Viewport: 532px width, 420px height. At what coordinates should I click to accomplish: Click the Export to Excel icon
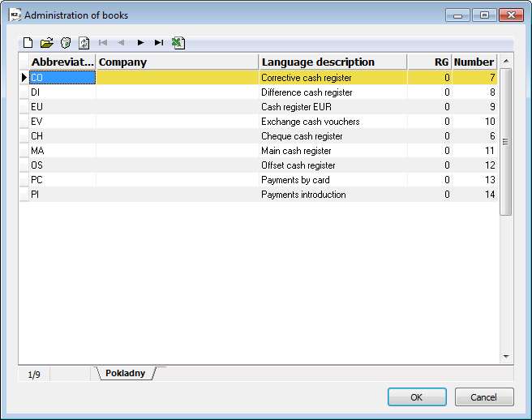[178, 43]
